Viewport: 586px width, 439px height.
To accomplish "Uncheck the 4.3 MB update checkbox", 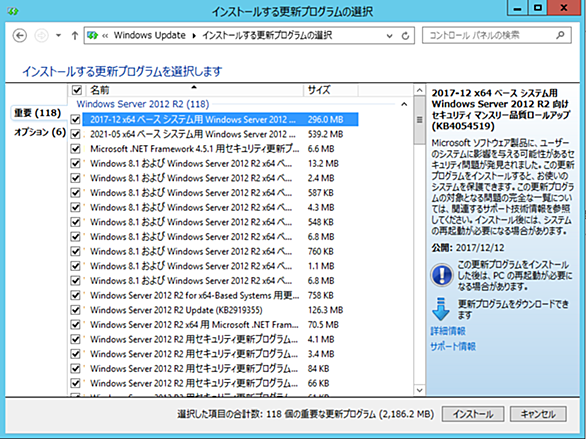I will [75, 207].
